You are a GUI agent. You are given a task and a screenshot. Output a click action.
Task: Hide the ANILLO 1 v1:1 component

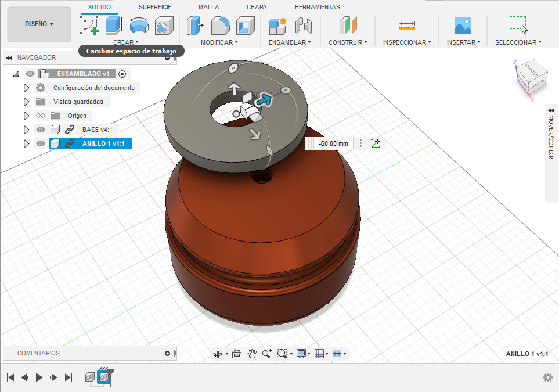click(x=41, y=143)
